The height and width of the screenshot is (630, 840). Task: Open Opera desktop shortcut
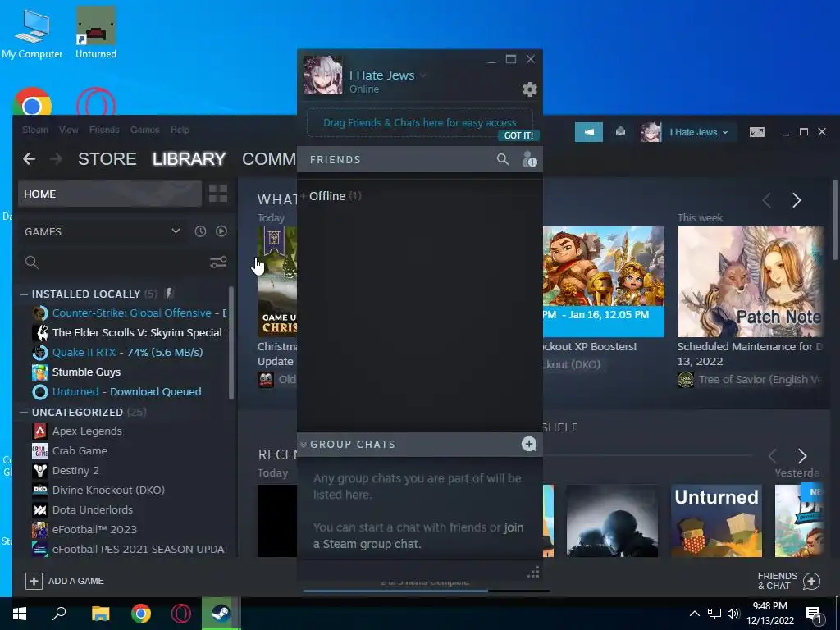tap(96, 102)
